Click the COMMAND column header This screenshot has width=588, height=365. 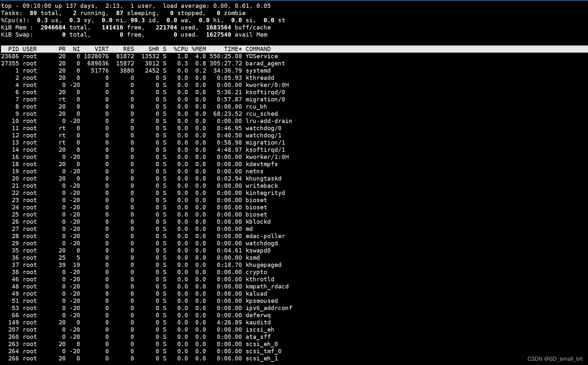258,49
